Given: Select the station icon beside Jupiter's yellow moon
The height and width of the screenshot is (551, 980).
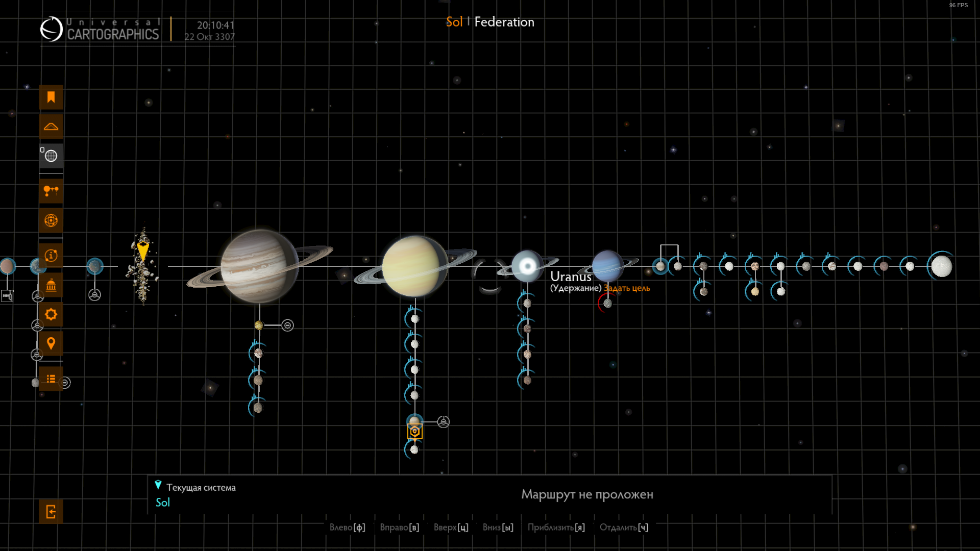Looking at the screenshot, I should click(x=288, y=325).
